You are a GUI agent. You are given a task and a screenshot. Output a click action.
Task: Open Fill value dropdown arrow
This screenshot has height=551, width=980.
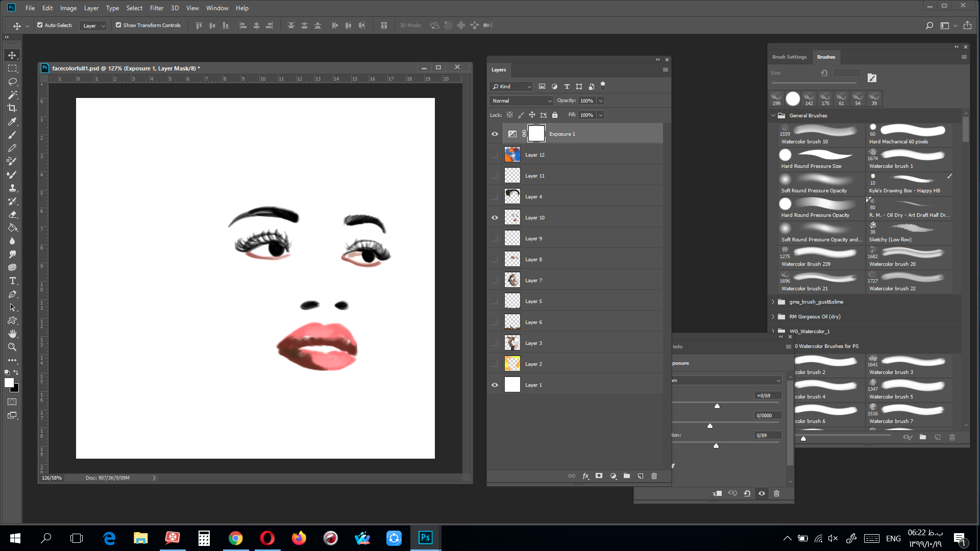601,115
